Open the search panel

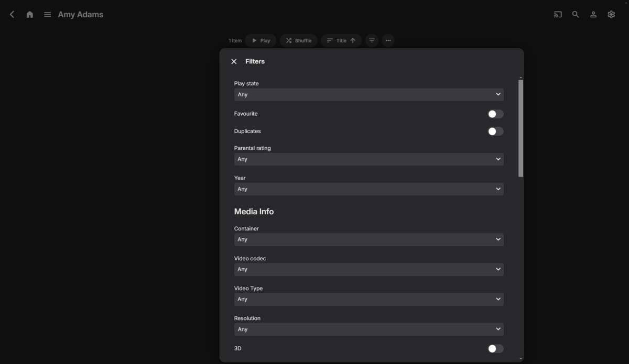[576, 14]
